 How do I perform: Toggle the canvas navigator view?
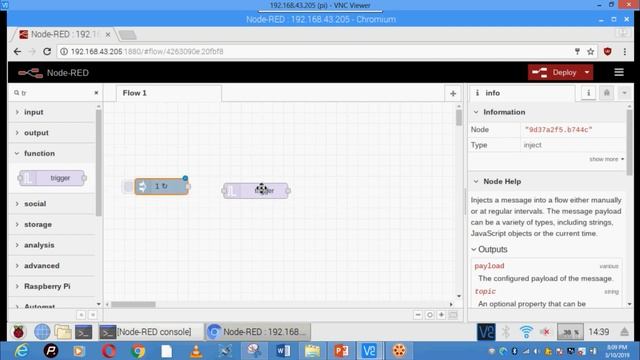click(x=453, y=315)
